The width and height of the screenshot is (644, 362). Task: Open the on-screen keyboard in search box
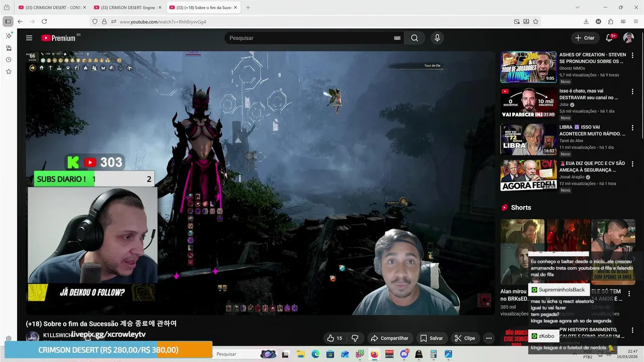click(397, 38)
